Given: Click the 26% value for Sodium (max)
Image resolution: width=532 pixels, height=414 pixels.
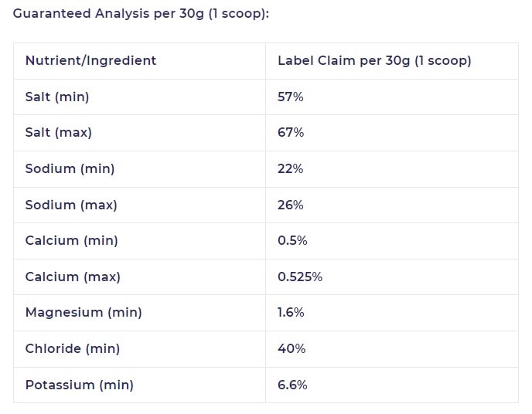Looking at the screenshot, I should [x=291, y=205].
